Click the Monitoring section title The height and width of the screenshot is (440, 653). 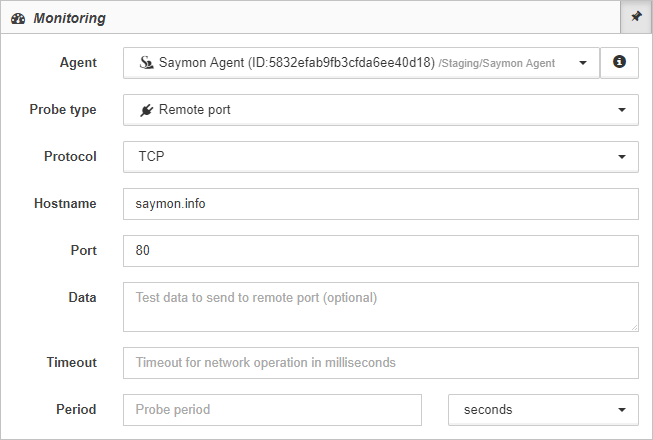(70, 18)
